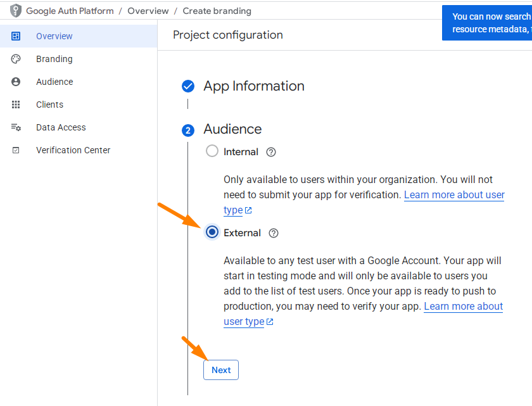Click the help icon next to Internal
Image resolution: width=532 pixels, height=406 pixels.
(271, 152)
